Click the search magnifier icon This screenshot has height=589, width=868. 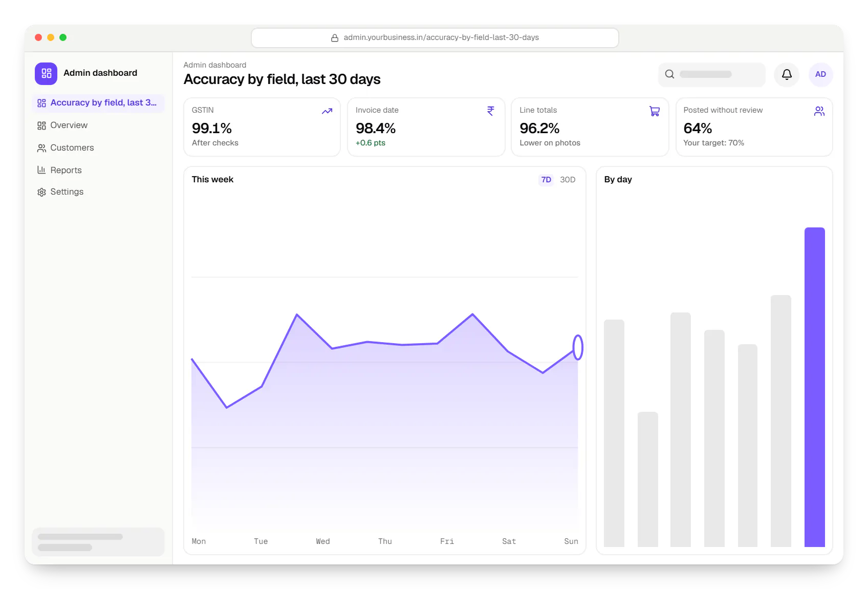[669, 74]
